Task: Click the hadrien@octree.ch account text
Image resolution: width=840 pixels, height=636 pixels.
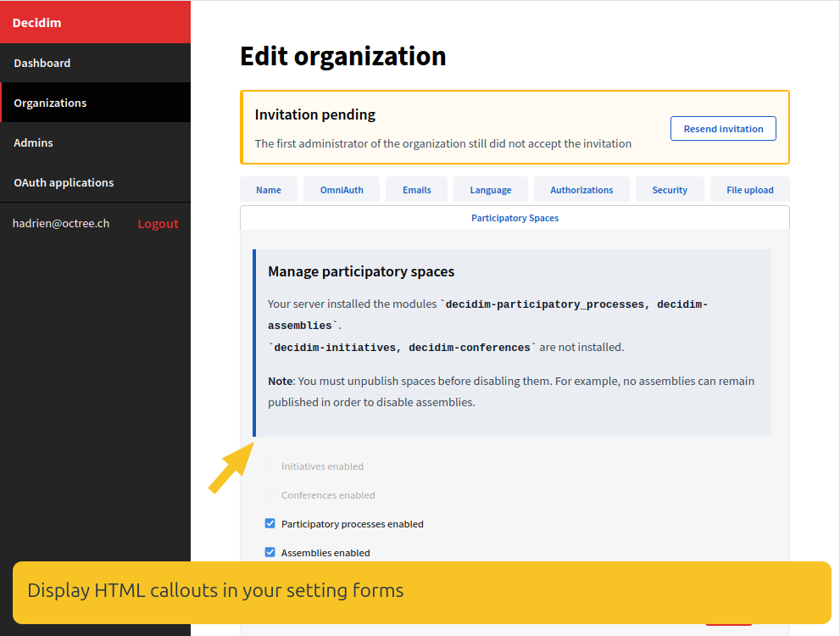Action: click(x=61, y=223)
